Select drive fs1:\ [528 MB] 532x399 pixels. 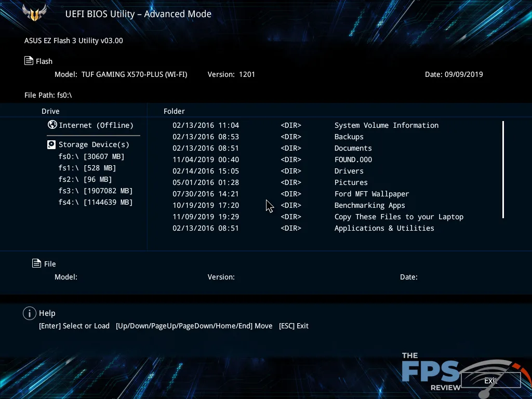[x=87, y=168]
